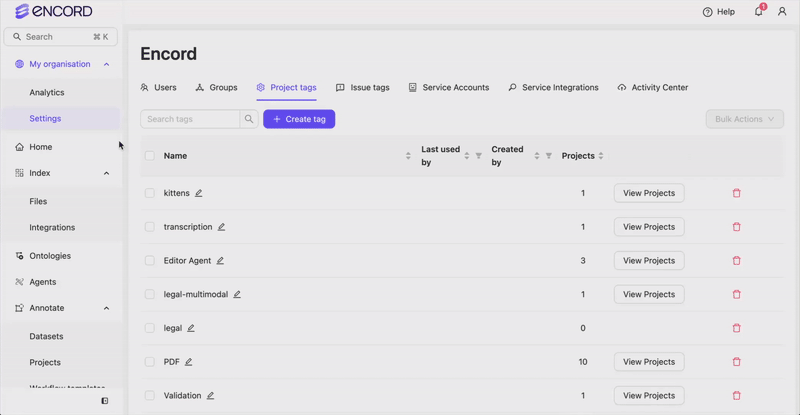Open the Service Integrations tab
Viewport: 800px width, 415px height.
point(554,87)
